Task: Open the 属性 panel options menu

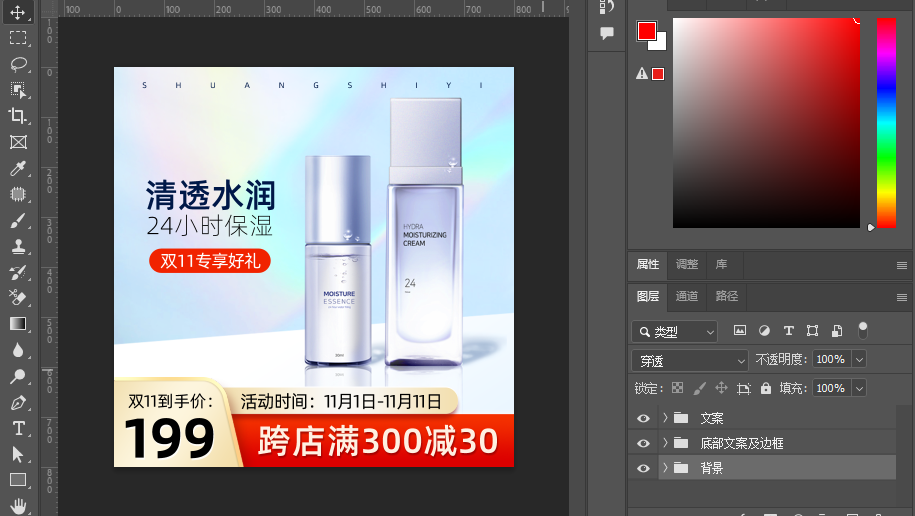Action: [902, 266]
